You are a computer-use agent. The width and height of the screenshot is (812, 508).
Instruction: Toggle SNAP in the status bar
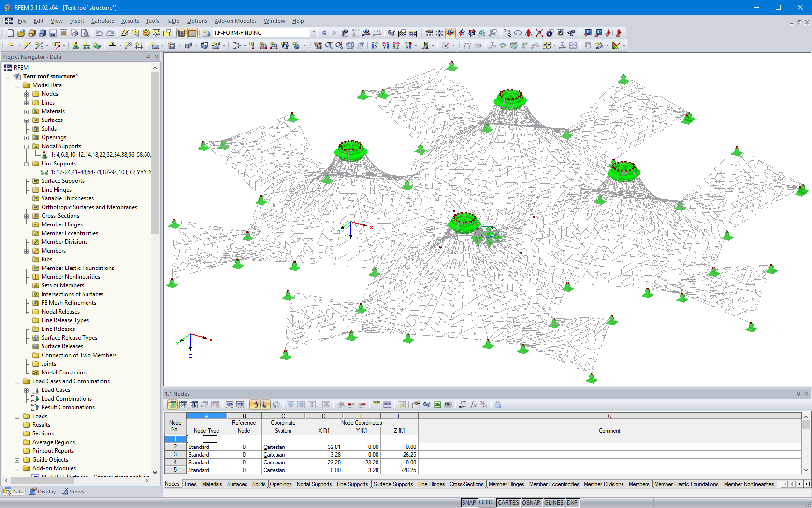click(x=468, y=502)
